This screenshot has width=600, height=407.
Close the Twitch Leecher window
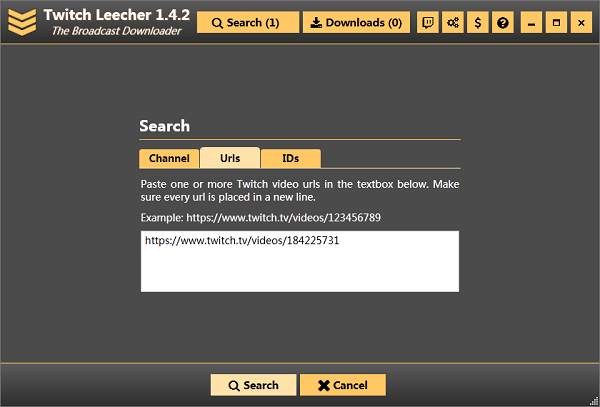click(x=581, y=23)
